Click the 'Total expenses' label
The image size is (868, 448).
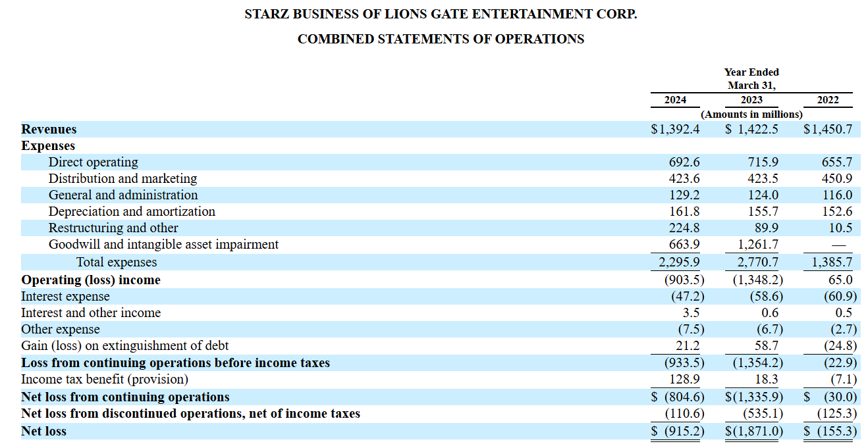click(117, 262)
